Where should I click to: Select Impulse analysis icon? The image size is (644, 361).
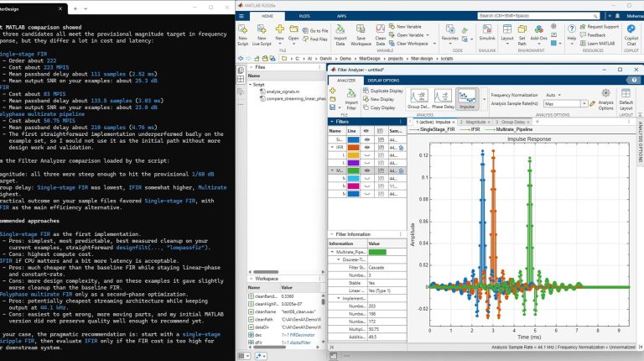(x=467, y=99)
